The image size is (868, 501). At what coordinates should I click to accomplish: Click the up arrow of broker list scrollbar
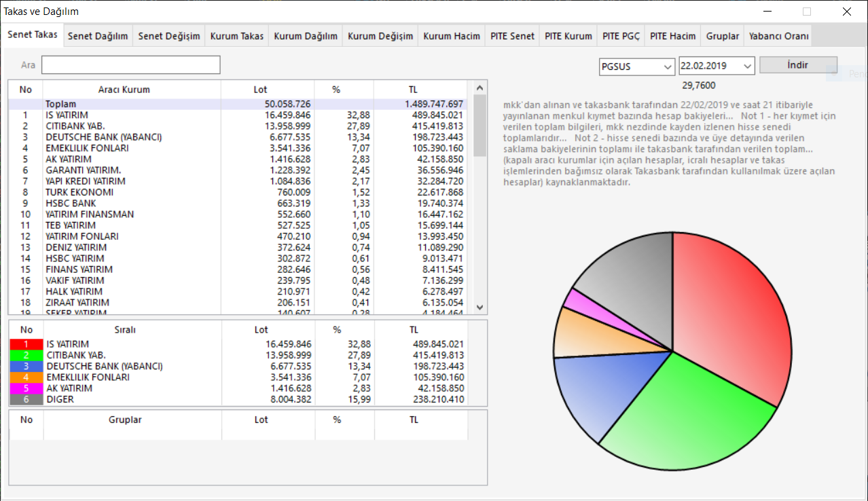[480, 88]
